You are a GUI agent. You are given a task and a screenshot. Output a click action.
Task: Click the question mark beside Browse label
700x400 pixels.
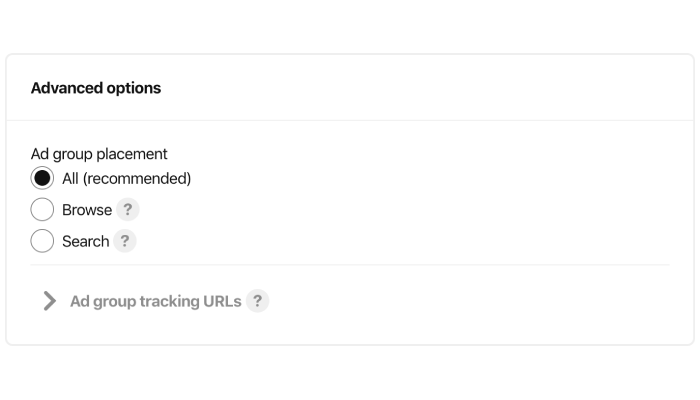(x=128, y=209)
